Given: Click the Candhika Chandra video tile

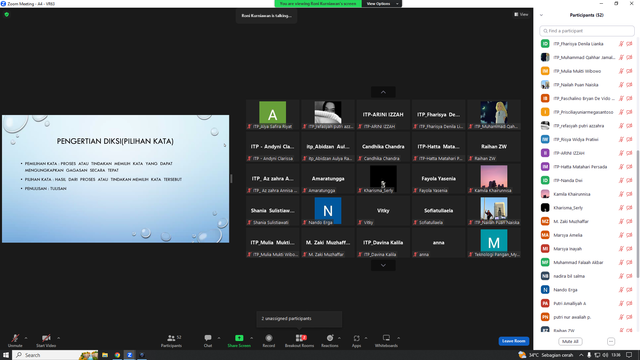Looking at the screenshot, I should click(383, 147).
